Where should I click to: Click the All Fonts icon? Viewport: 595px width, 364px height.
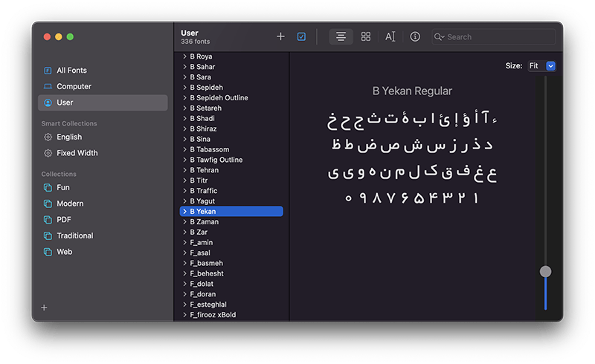pos(48,71)
